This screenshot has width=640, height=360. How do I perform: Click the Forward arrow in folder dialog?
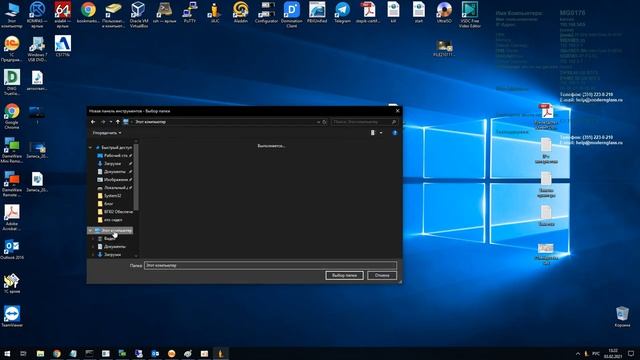click(x=103, y=122)
